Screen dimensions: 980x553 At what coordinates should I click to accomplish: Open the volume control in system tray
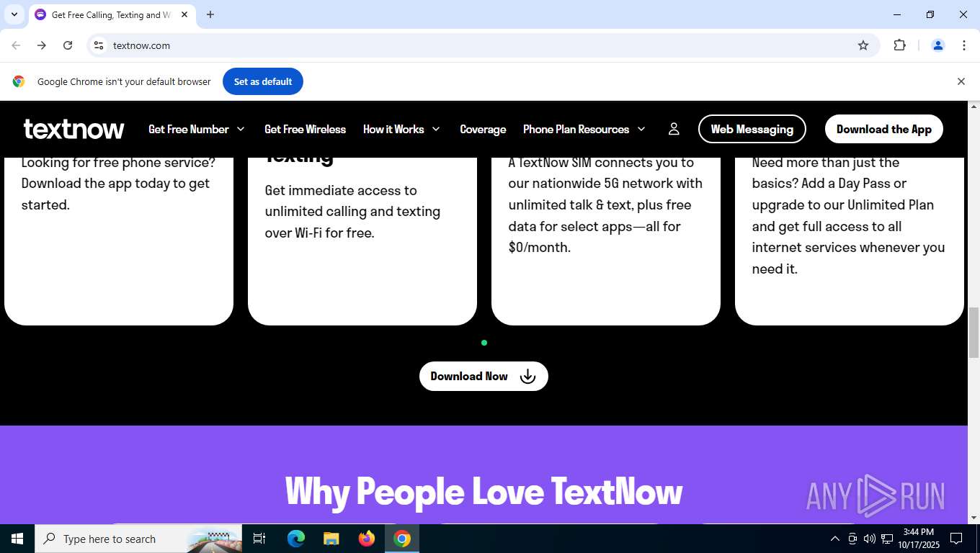[869, 539]
